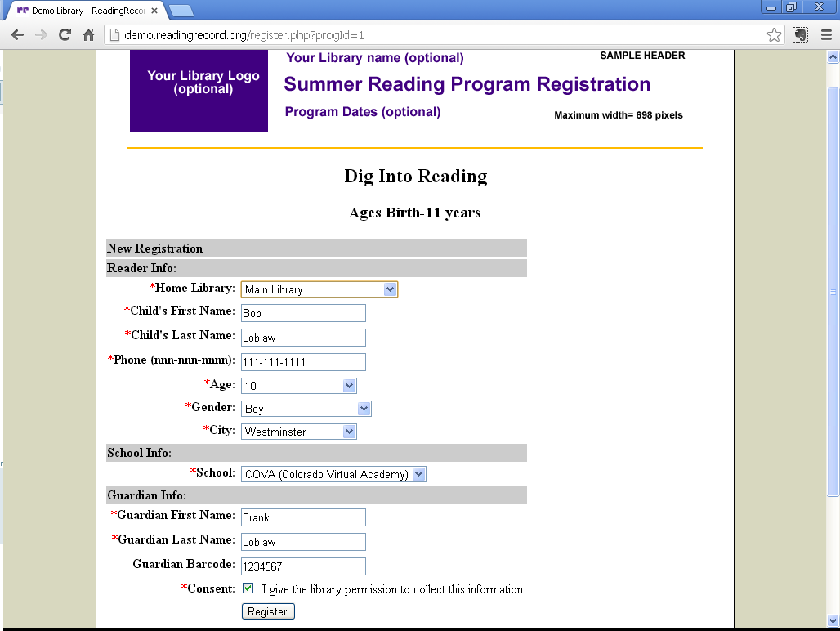This screenshot has height=631, width=840.
Task: Click the page scrollbar up arrow
Action: click(x=833, y=56)
